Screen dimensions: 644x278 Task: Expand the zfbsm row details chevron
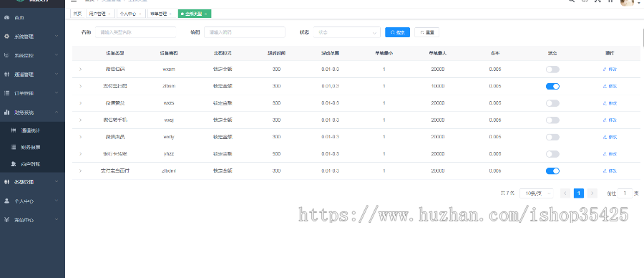pos(80,87)
